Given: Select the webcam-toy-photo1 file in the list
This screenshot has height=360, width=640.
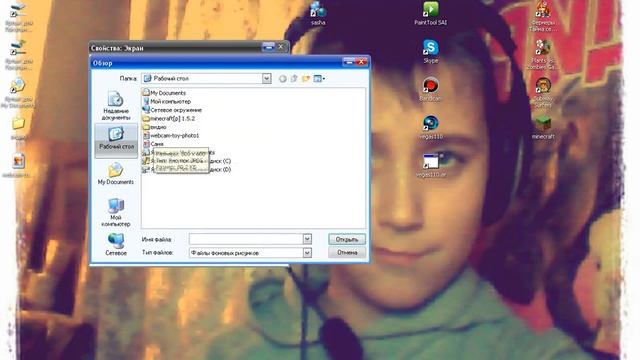Looking at the screenshot, I should 171,135.
